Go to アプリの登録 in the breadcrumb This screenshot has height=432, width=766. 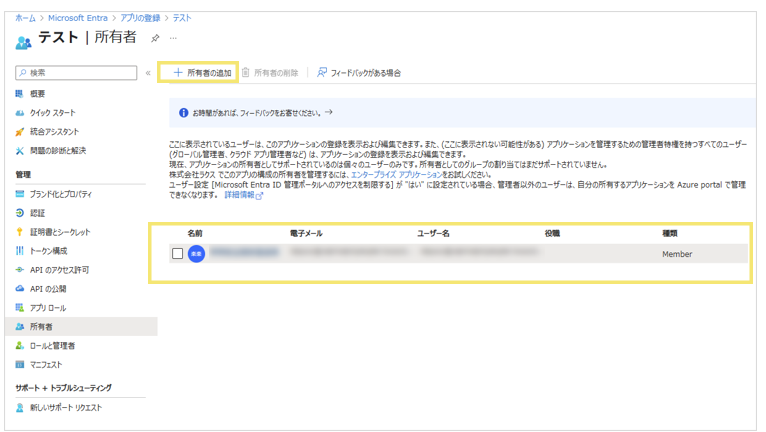coord(140,18)
